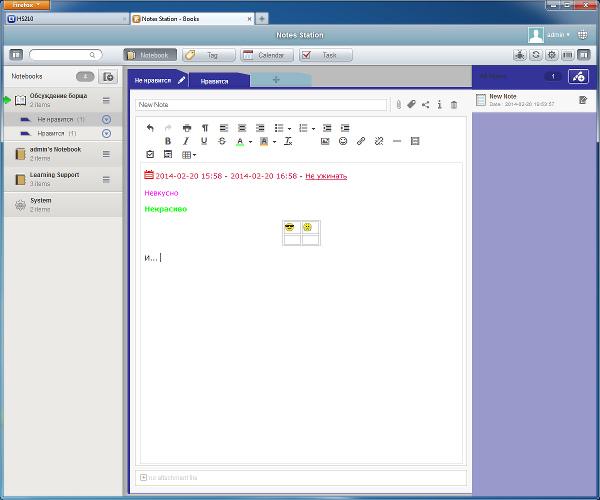Screen dimensions: 600x500
Task: Select the Нравится section tab
Action: 219,81
